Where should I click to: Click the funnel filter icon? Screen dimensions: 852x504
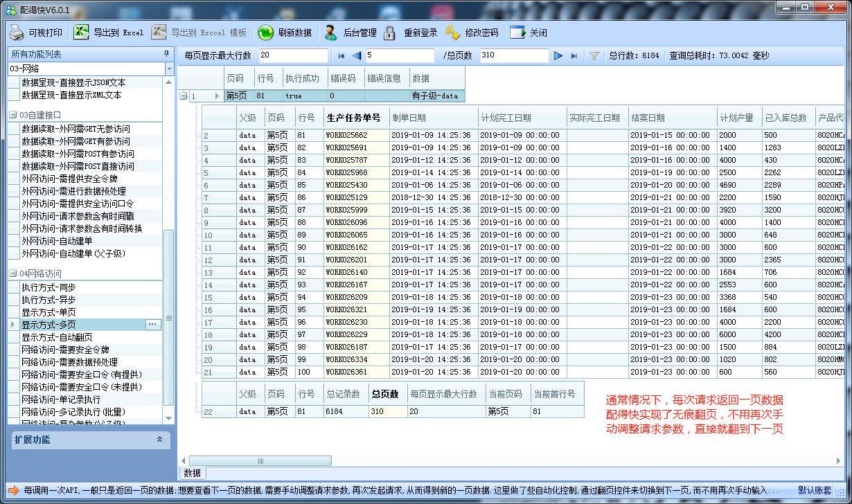pos(594,56)
